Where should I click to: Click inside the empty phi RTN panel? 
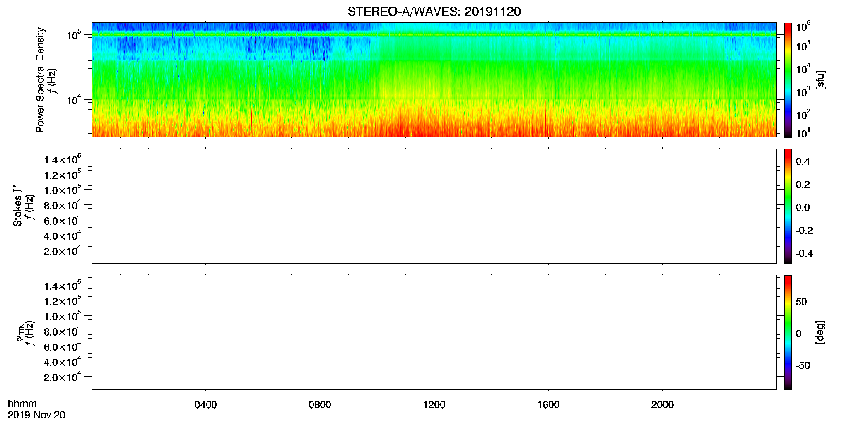[x=434, y=332]
